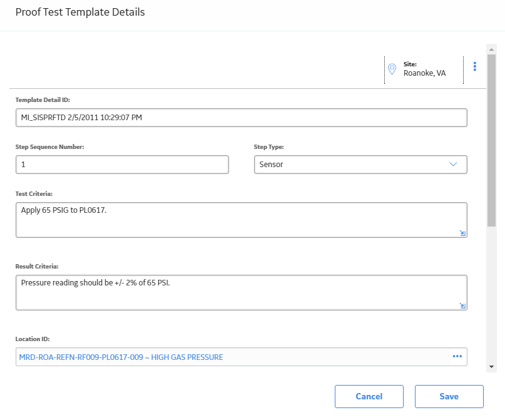Image resolution: width=505 pixels, height=420 pixels.
Task: Cancel the template details dialog
Action: (x=369, y=396)
